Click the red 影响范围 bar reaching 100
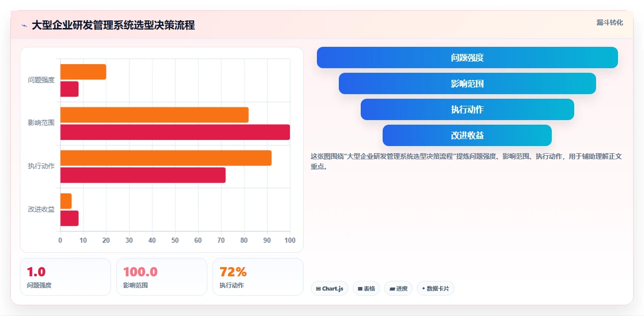Screen dimensions: 644x316 175,132
